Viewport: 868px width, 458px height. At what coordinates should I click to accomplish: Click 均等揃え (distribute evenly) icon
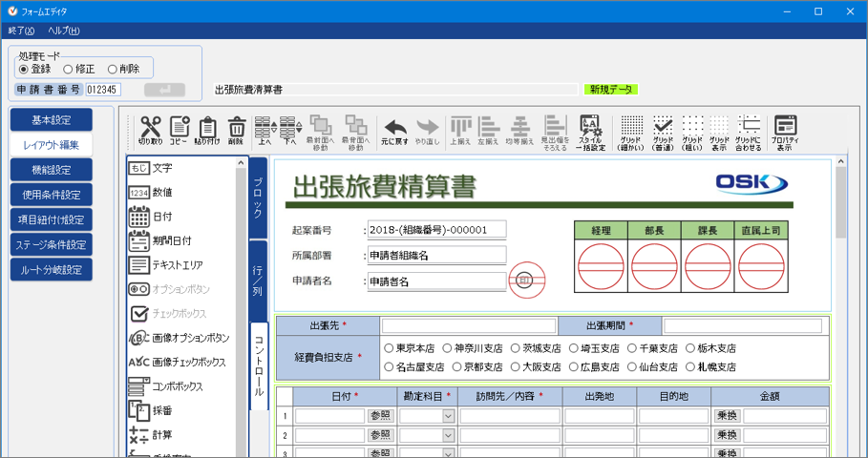point(519,131)
